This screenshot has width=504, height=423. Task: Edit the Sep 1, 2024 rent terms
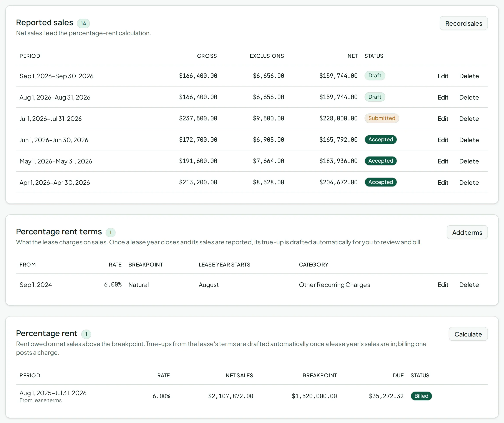pos(443,285)
